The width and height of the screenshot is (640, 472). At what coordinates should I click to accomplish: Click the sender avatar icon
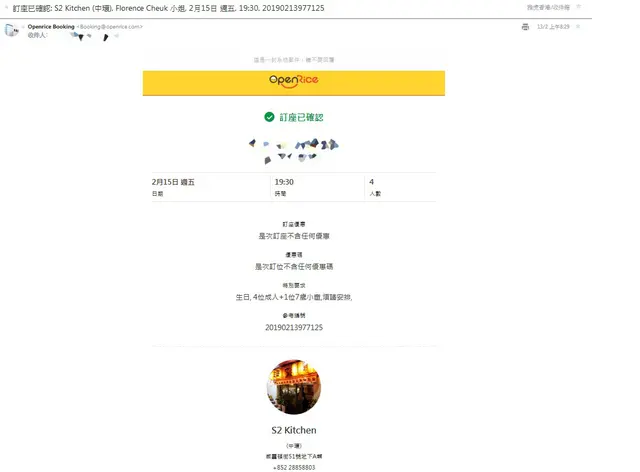[11, 30]
